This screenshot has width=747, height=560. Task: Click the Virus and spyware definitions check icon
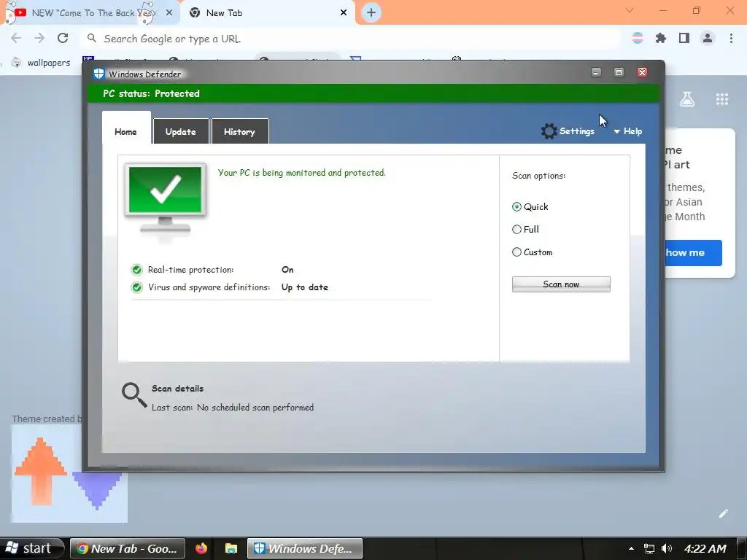coord(136,287)
